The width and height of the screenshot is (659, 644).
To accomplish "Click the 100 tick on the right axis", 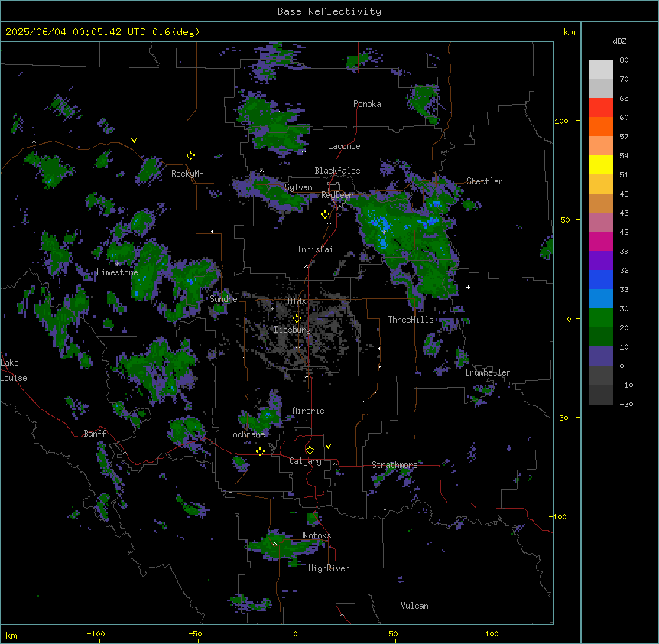I will (561, 121).
